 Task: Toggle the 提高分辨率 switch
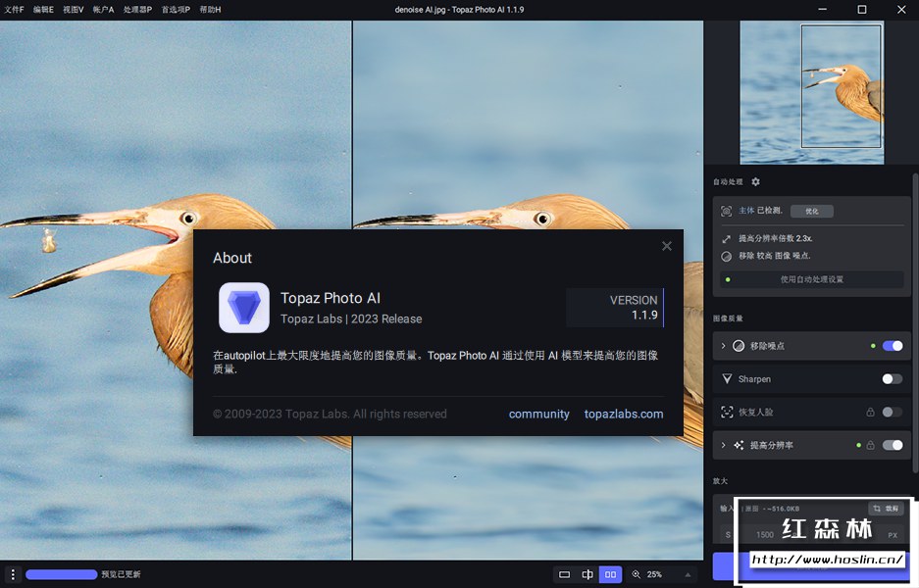[x=893, y=445]
